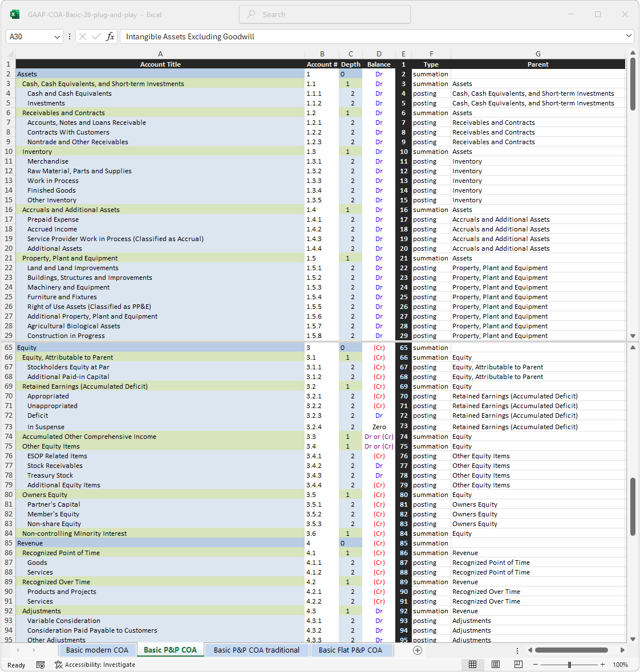
Task: Click the upper pane vertical scrollbar thumb
Action: [x=633, y=84]
